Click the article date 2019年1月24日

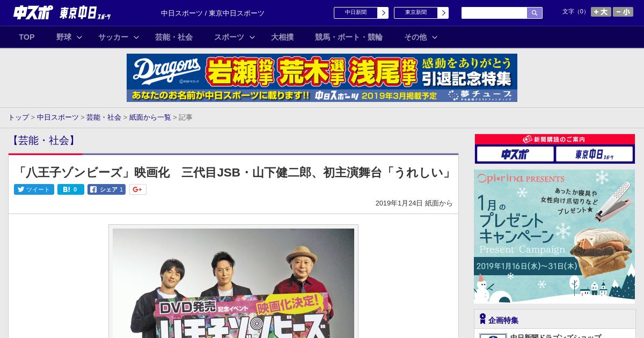point(399,203)
